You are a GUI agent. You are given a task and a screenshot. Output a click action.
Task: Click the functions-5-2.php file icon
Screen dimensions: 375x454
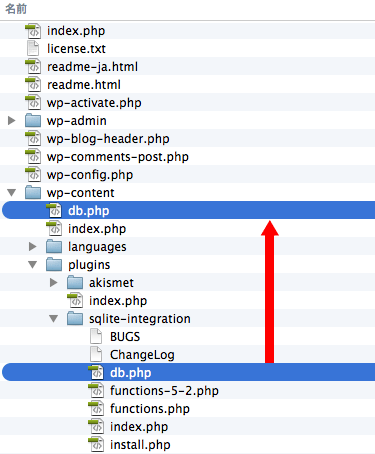pyautogui.click(x=96, y=391)
